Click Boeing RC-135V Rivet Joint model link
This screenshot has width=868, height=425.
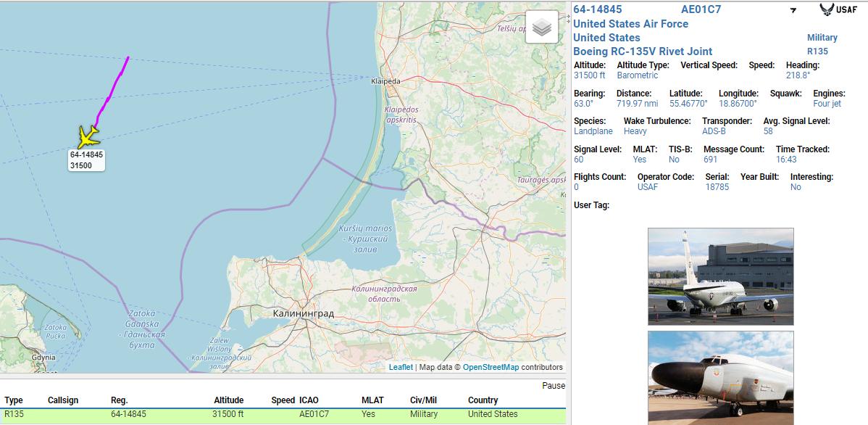[x=643, y=51]
